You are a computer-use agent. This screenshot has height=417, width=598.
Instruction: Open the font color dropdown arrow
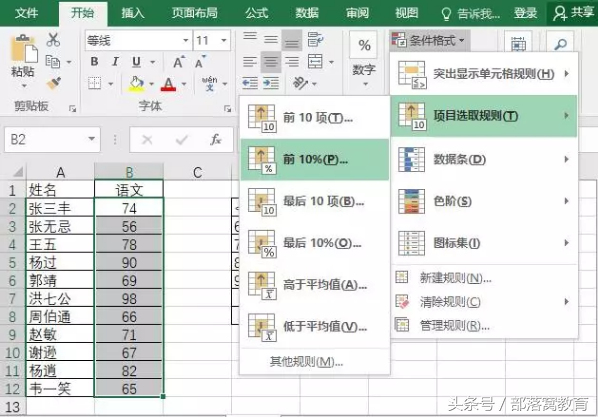(184, 84)
